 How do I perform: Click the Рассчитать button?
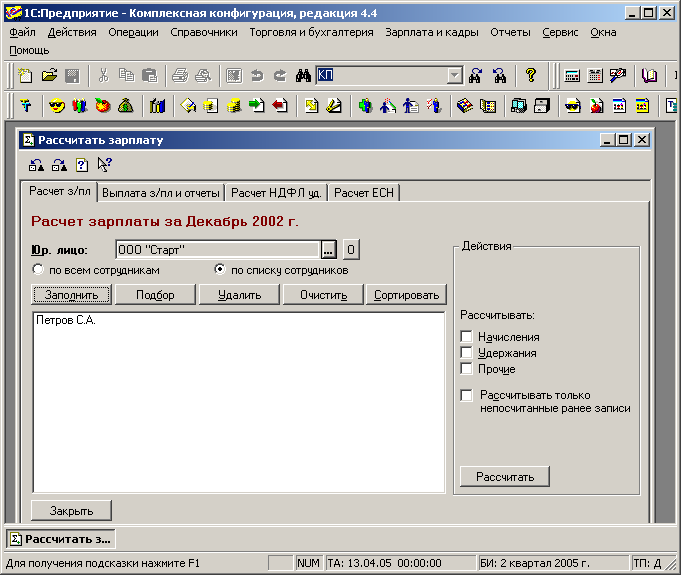505,477
